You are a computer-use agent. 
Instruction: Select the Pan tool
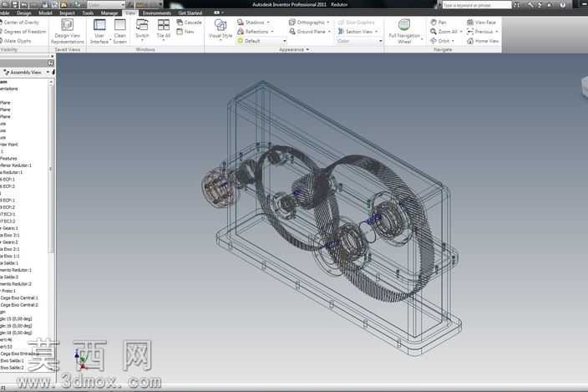point(438,23)
